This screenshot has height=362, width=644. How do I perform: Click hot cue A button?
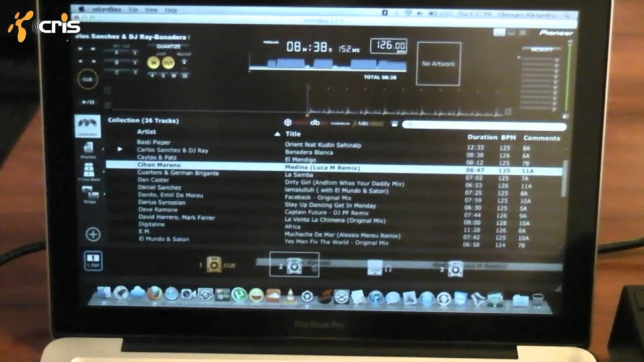click(x=117, y=52)
